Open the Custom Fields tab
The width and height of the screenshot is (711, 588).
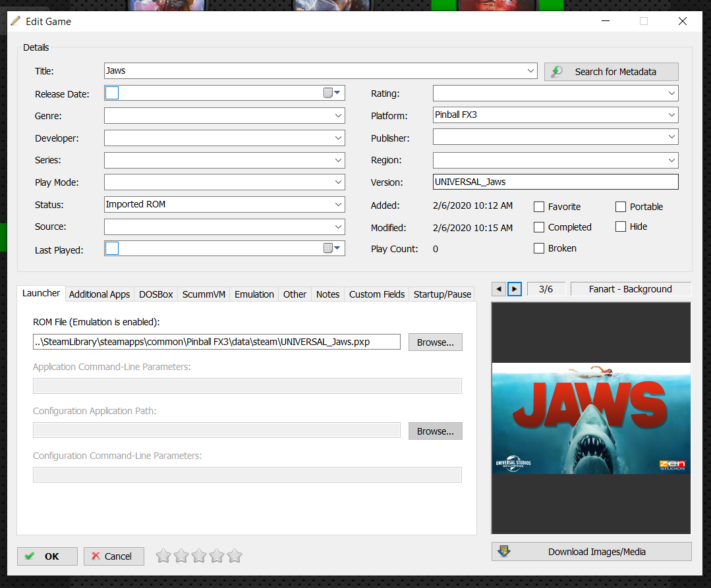point(376,294)
